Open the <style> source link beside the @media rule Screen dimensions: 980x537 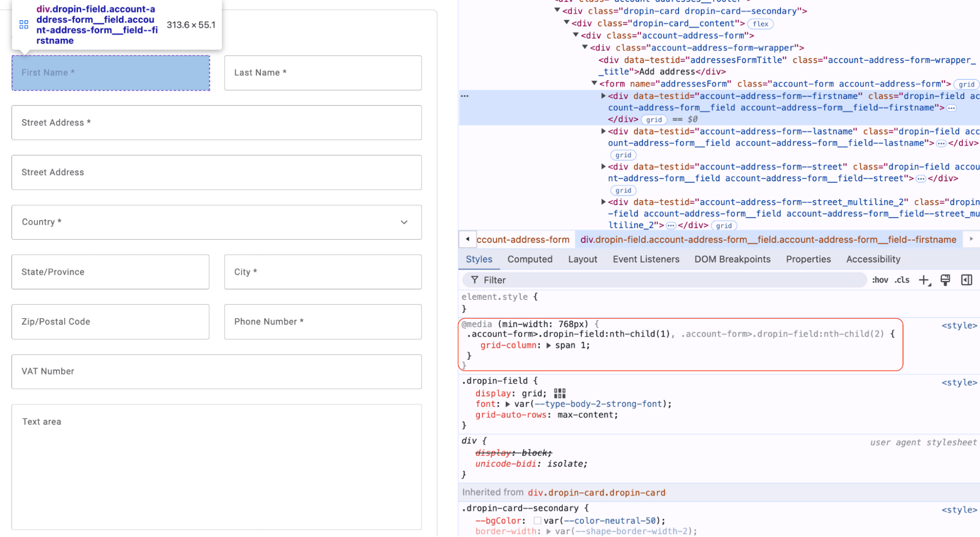click(959, 325)
